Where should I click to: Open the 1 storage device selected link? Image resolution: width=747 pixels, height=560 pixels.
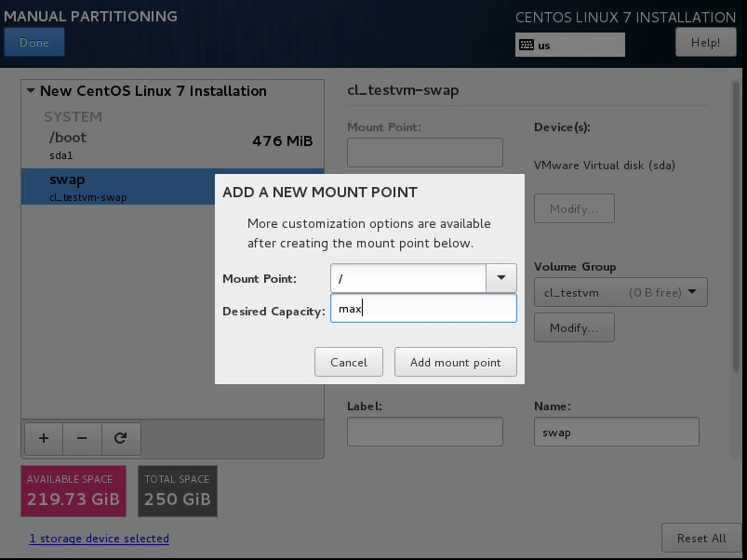click(100, 538)
